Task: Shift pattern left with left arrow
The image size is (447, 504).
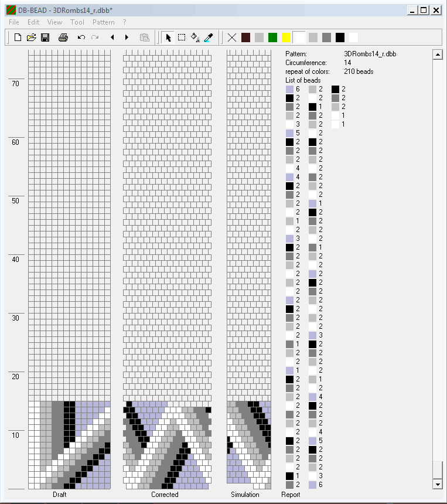Action: 112,38
